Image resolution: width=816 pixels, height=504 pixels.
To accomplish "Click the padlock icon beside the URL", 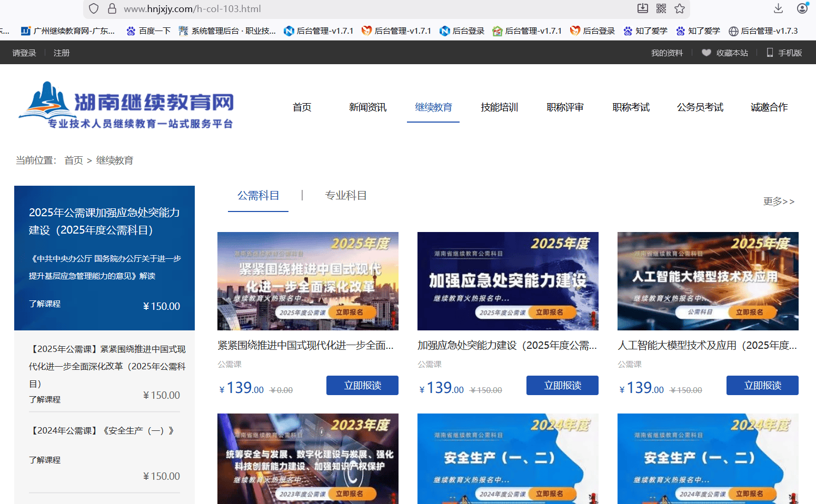I will (112, 8).
